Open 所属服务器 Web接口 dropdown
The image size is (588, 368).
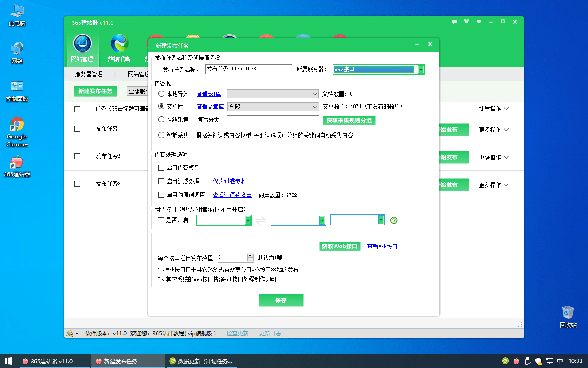(379, 69)
